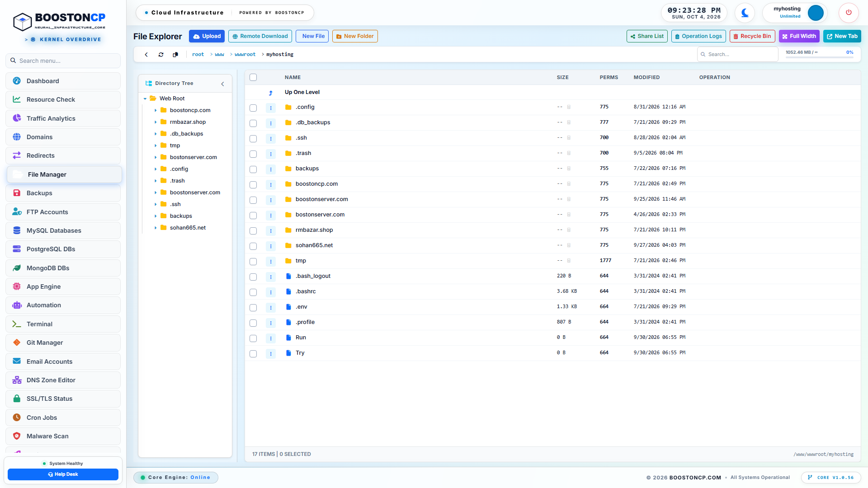Click the Search menu input in sidebar
The image size is (868, 488).
click(x=63, y=61)
